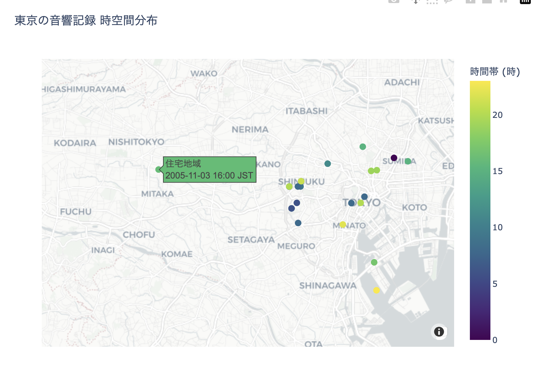Image resolution: width=537 pixels, height=392 pixels.
Task: Click the colorbar tick label 0
Action: (495, 340)
